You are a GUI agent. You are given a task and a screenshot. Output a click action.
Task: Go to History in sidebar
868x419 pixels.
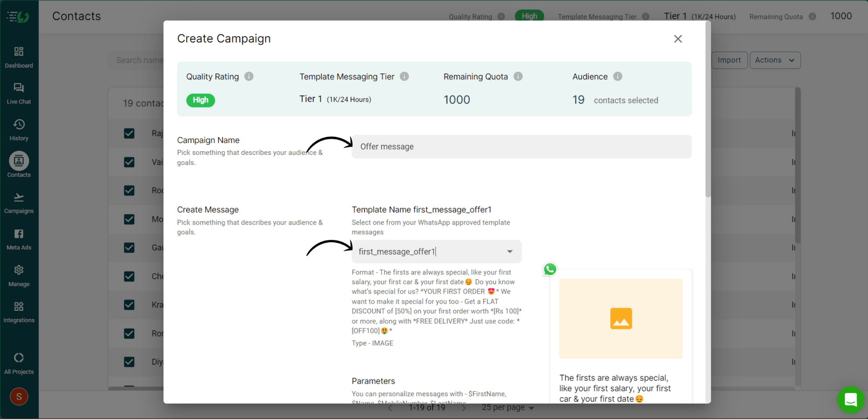pyautogui.click(x=19, y=130)
